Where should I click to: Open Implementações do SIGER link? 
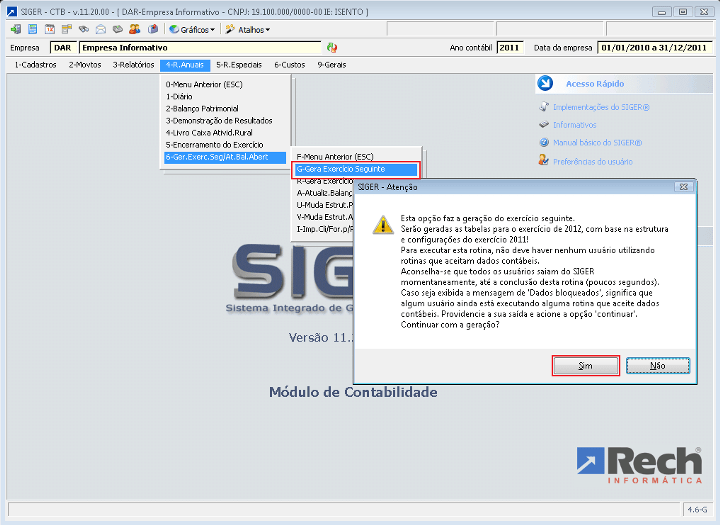pyautogui.click(x=601, y=107)
